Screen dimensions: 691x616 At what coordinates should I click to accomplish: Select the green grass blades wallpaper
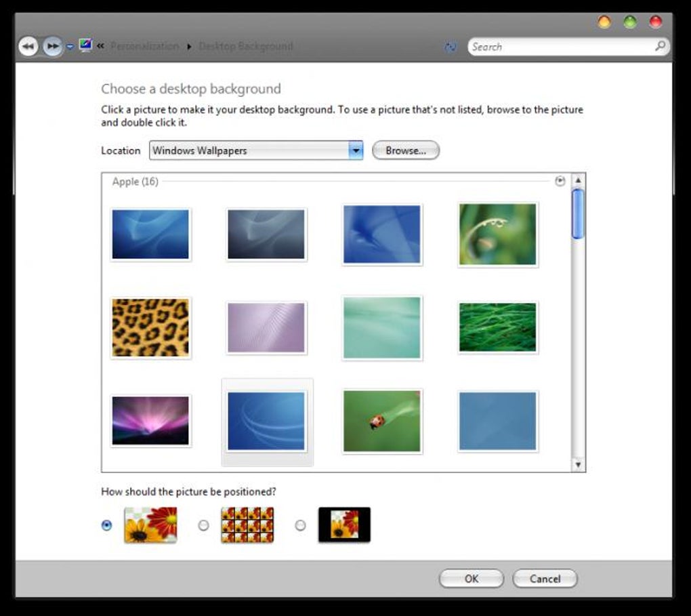497,327
